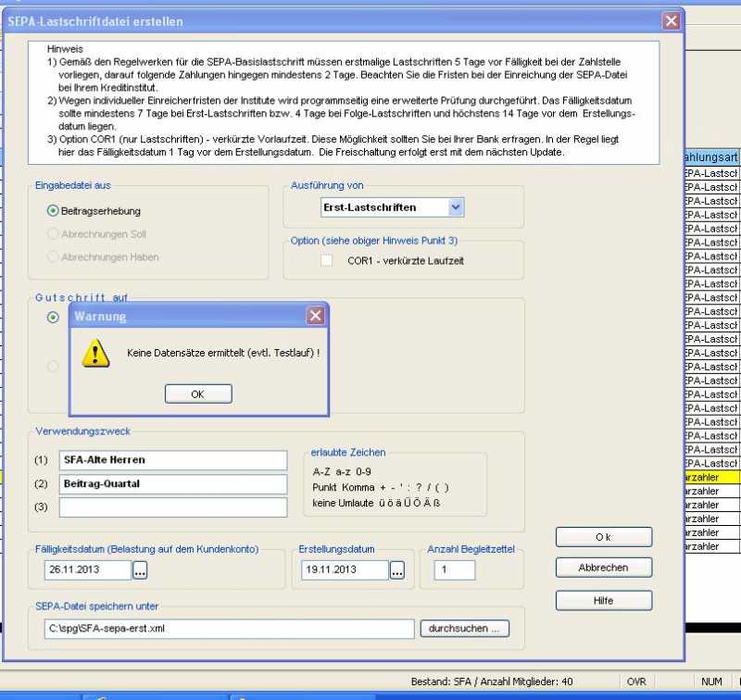This screenshot has width=741, height=700.
Task: Close the SEPA-Lastschriftdatei erstellen window
Action: click(x=671, y=20)
